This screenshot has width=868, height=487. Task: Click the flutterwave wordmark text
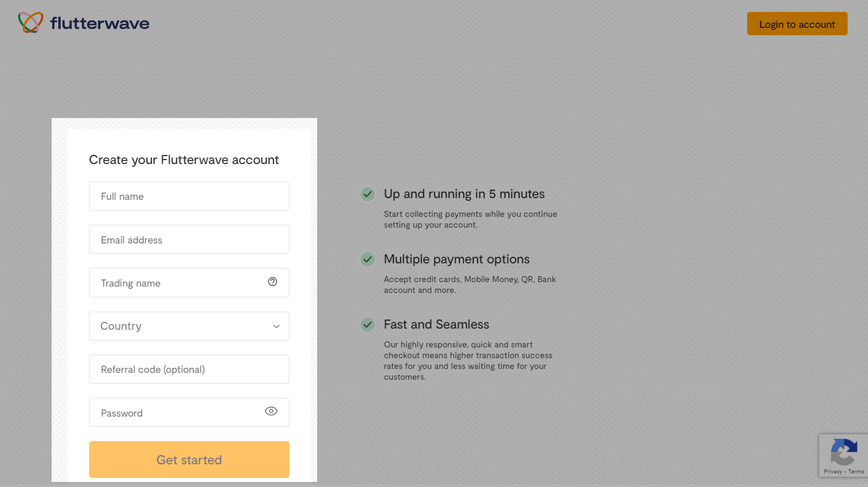pyautogui.click(x=100, y=23)
